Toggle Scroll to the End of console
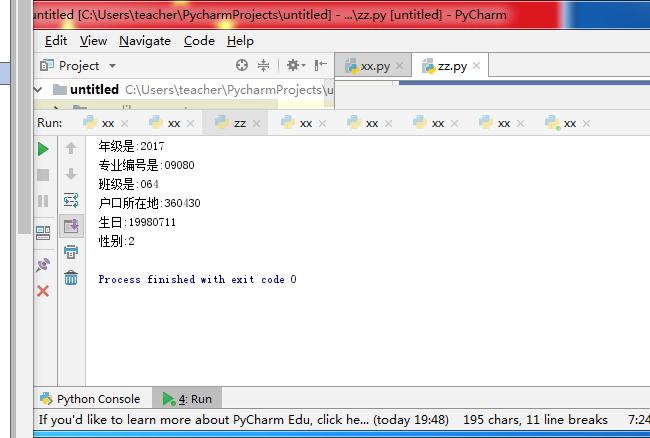The width and height of the screenshot is (650, 438). point(71,226)
